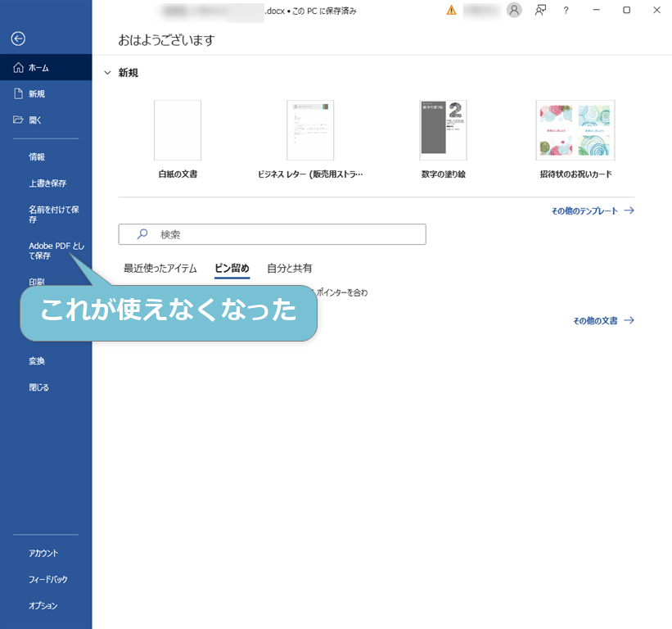Open the 招待状のお祝いカード template

point(575,139)
